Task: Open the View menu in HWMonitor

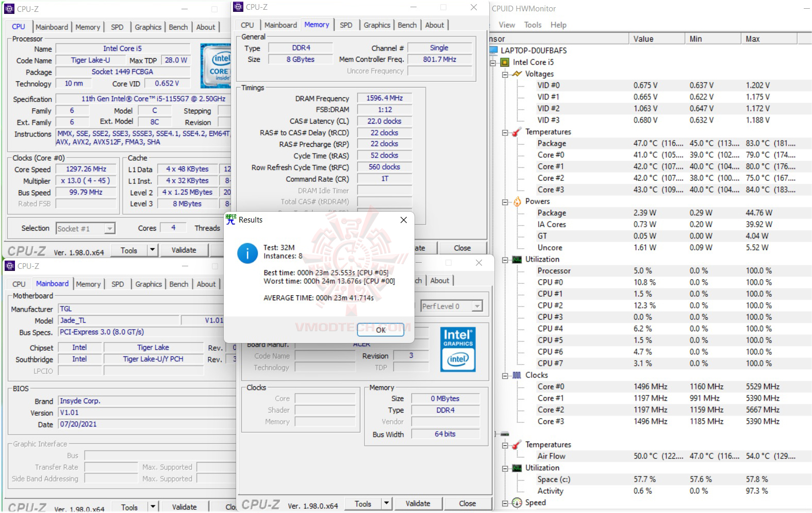Action: point(507,25)
